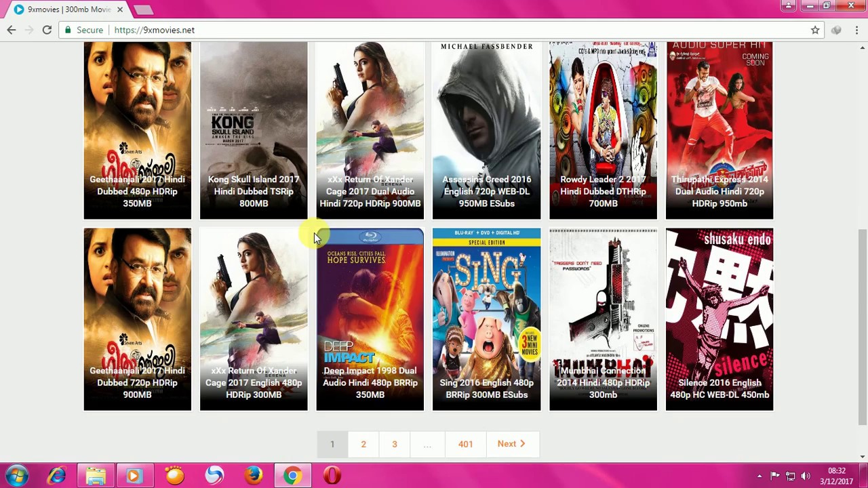The height and width of the screenshot is (488, 868).
Task: Click the Next page link
Action: 511,444
